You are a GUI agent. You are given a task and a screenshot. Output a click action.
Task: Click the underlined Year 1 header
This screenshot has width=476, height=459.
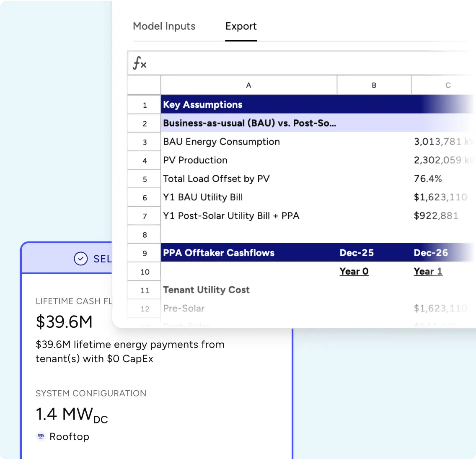pyautogui.click(x=428, y=271)
